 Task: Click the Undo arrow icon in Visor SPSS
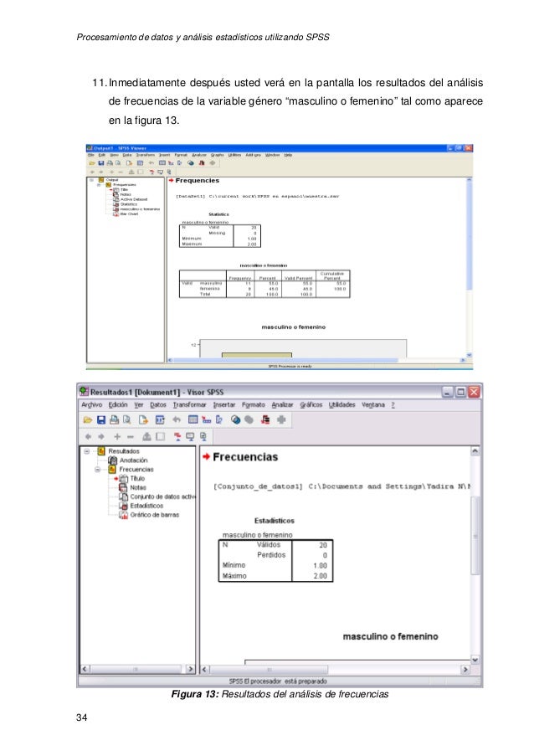[x=177, y=420]
